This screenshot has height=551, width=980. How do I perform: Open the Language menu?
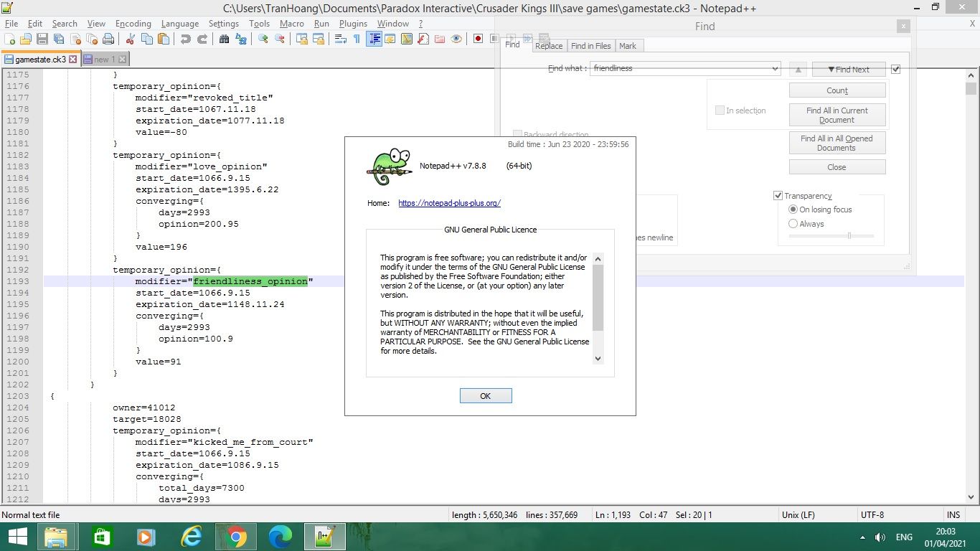click(x=180, y=24)
